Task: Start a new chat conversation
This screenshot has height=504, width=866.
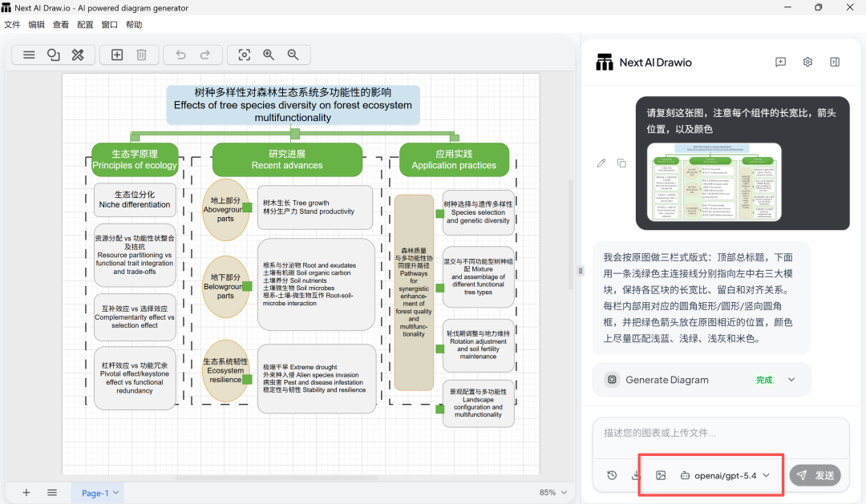Action: point(780,62)
